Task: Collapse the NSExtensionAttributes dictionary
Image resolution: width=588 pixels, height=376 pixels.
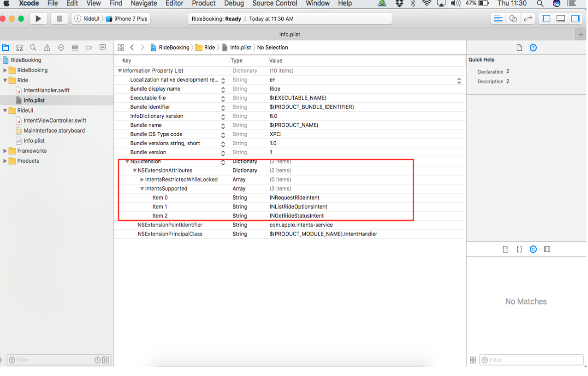Action: (x=134, y=171)
